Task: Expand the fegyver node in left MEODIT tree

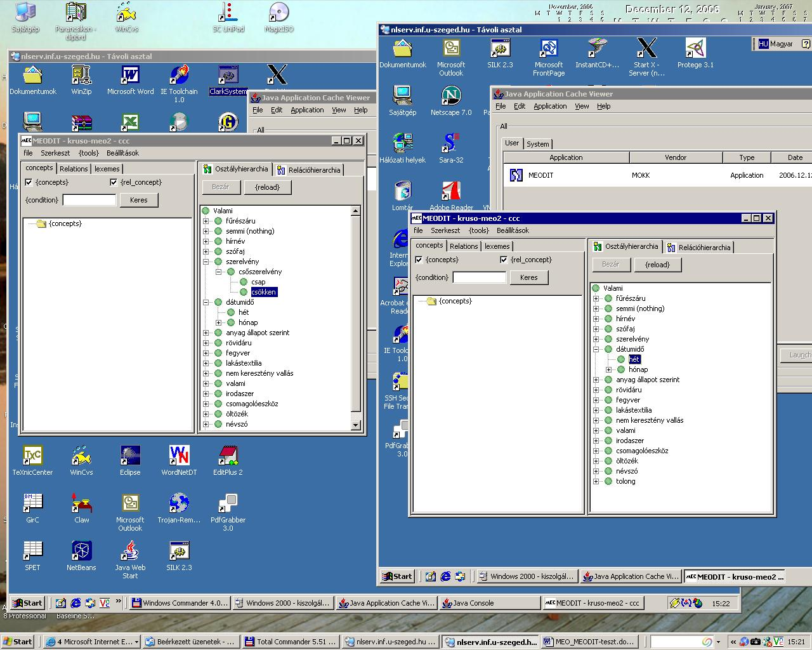Action: tap(206, 353)
